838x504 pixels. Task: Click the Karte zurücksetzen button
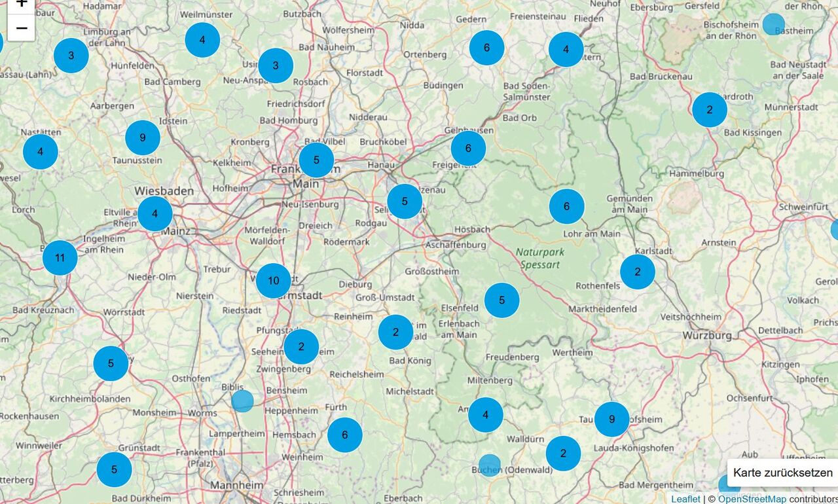[782, 473]
